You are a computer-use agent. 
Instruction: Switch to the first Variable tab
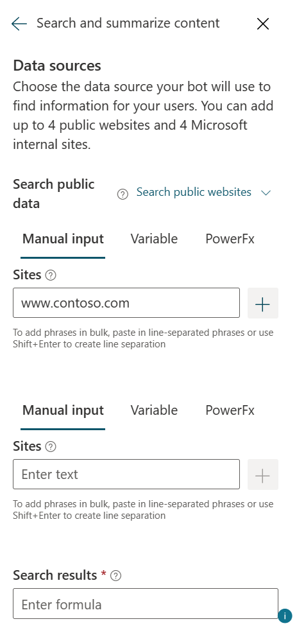point(154,239)
